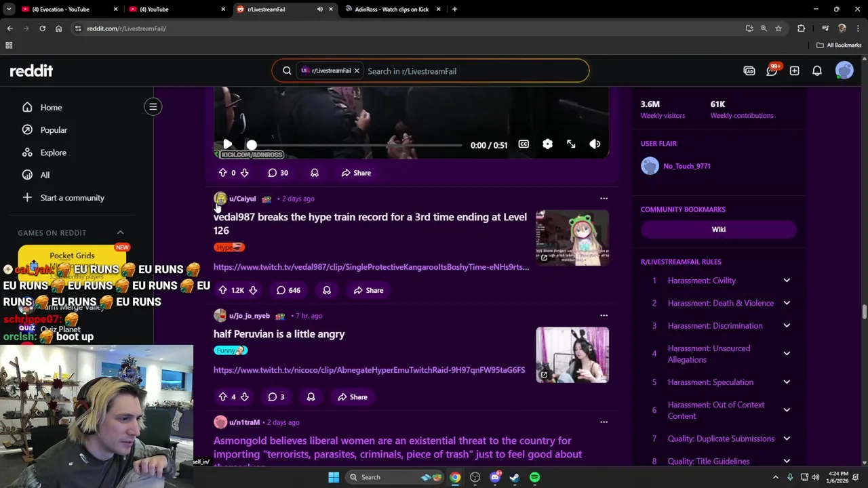The width and height of the screenshot is (868, 488).
Task: Open options menu for u/jo_jo_nyeb post
Action: point(604,315)
